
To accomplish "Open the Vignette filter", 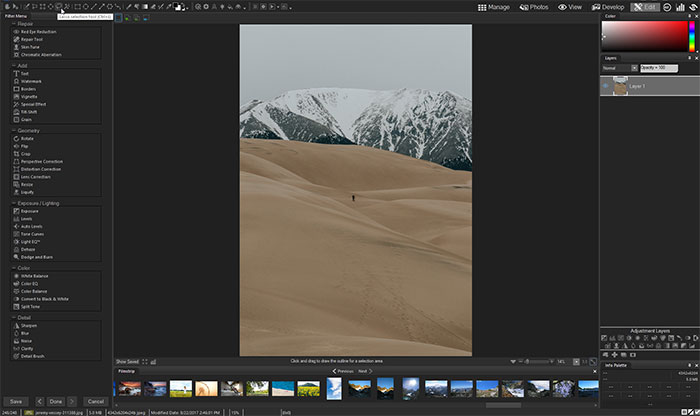I will [26, 96].
